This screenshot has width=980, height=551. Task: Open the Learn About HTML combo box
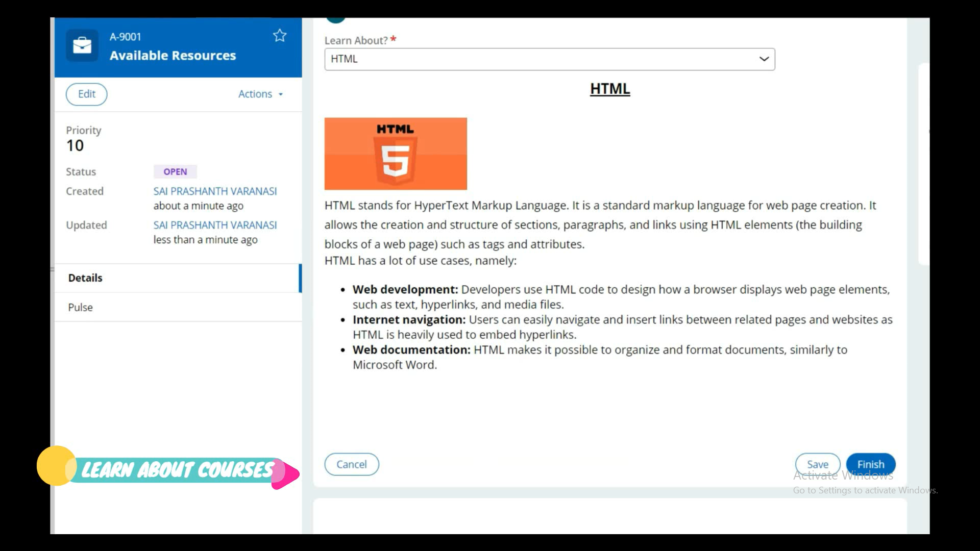[541, 59]
